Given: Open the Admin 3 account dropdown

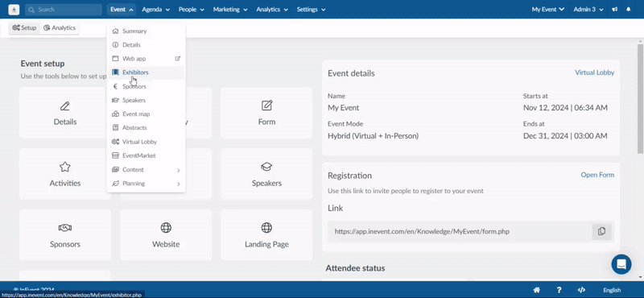Looking at the screenshot, I should tap(588, 10).
